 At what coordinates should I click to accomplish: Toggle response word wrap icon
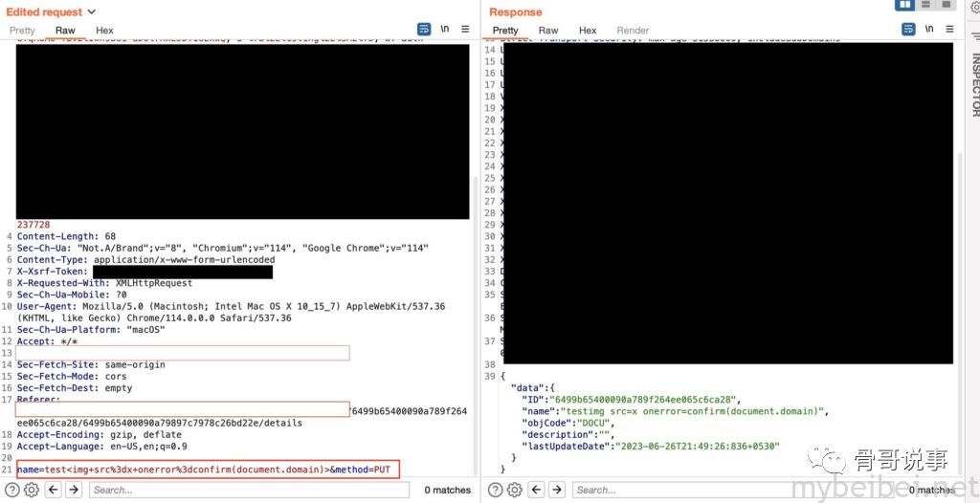[908, 30]
